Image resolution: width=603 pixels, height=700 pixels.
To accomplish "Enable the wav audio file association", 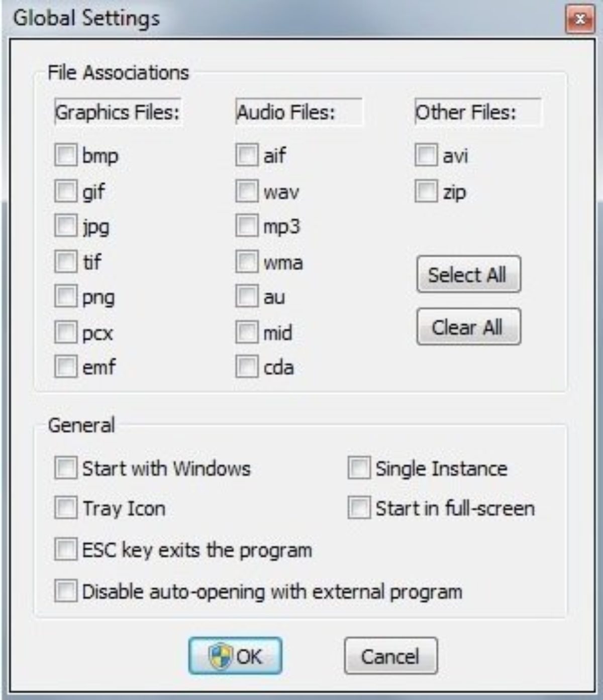I will 247,191.
